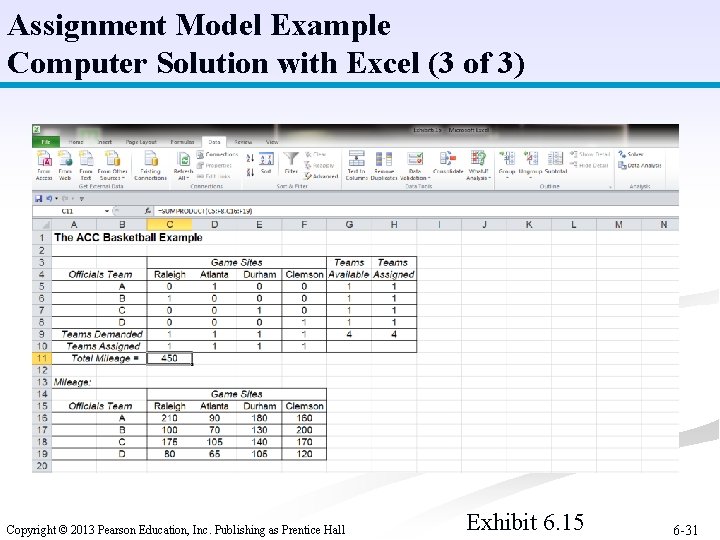
Task: Click the Name Box showing C11
Action: click(x=68, y=211)
